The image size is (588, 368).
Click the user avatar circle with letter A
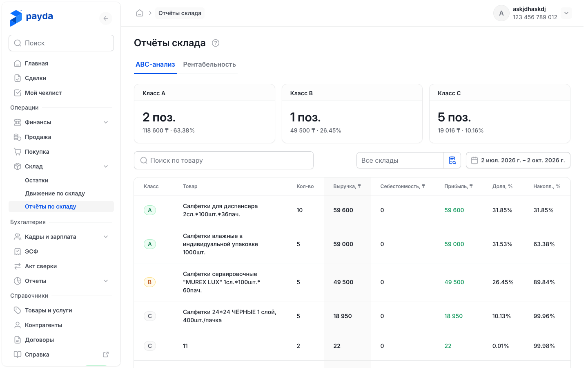point(501,13)
